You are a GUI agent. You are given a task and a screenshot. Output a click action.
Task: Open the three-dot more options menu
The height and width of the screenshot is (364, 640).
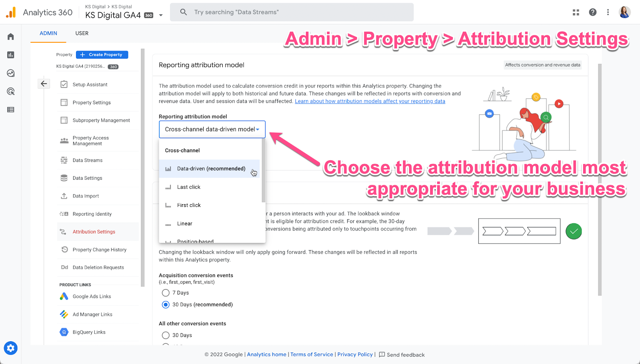[608, 12]
